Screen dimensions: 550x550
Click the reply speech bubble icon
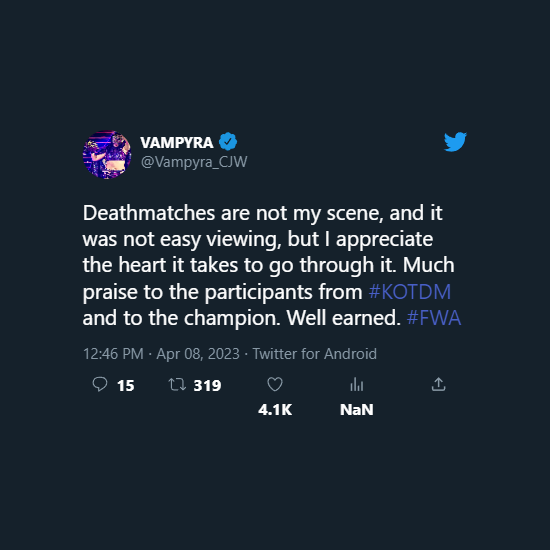(100, 384)
